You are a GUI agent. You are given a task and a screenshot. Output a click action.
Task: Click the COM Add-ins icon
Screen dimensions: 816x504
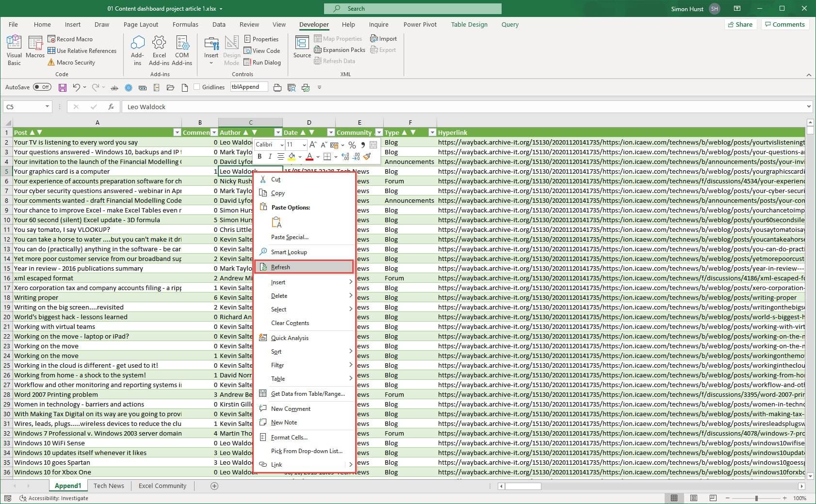[x=182, y=49]
